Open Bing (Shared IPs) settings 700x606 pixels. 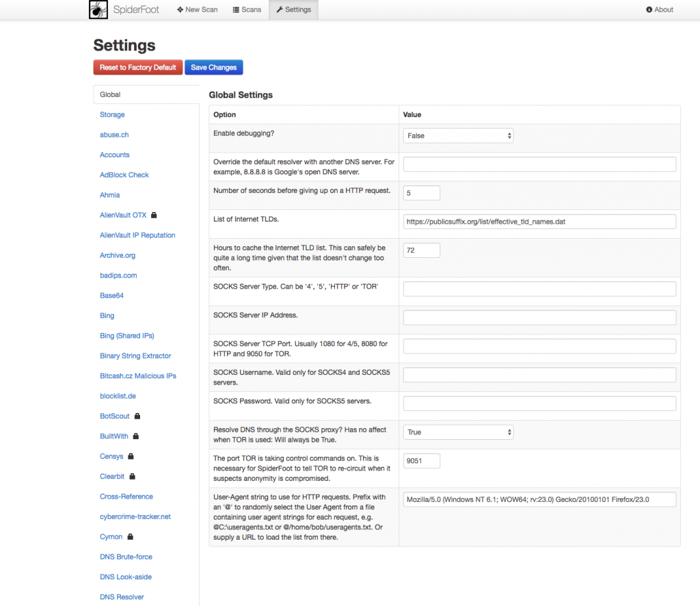[x=126, y=336]
